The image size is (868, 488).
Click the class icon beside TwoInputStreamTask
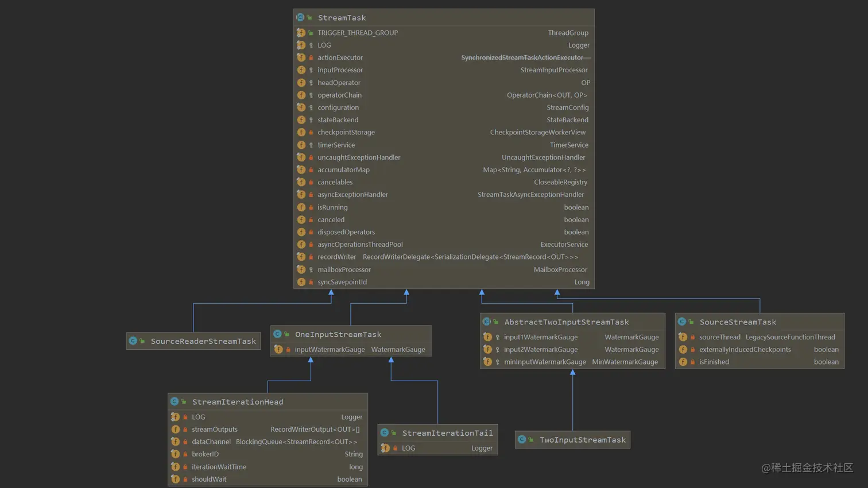click(x=522, y=440)
